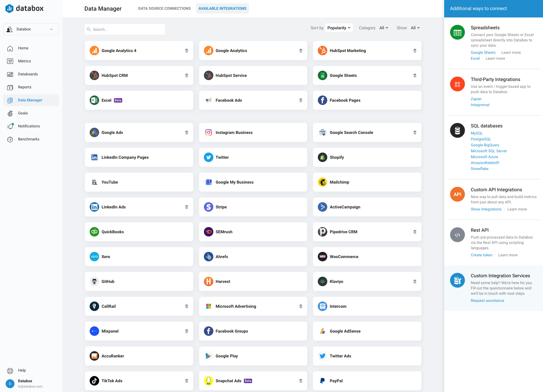
Task: Open the Integromat link
Action: [480, 105]
